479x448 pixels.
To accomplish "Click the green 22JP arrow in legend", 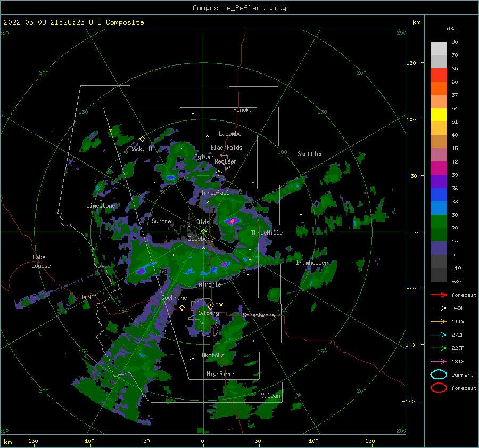I will pos(439,348).
